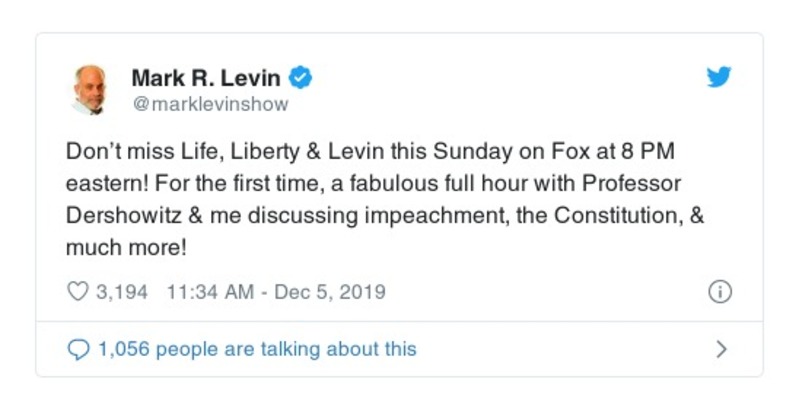
Task: Open "1,056 people are talking about this"
Action: (x=256, y=349)
